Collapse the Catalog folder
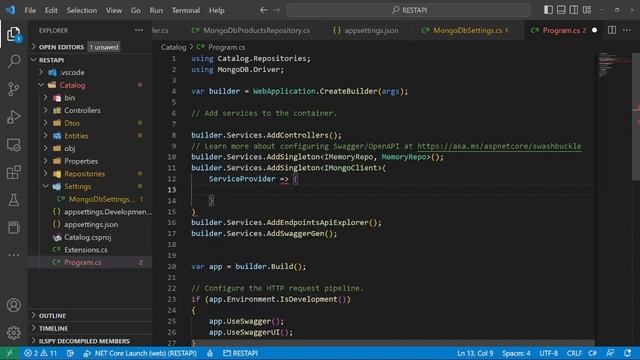 click(x=90, y=85)
